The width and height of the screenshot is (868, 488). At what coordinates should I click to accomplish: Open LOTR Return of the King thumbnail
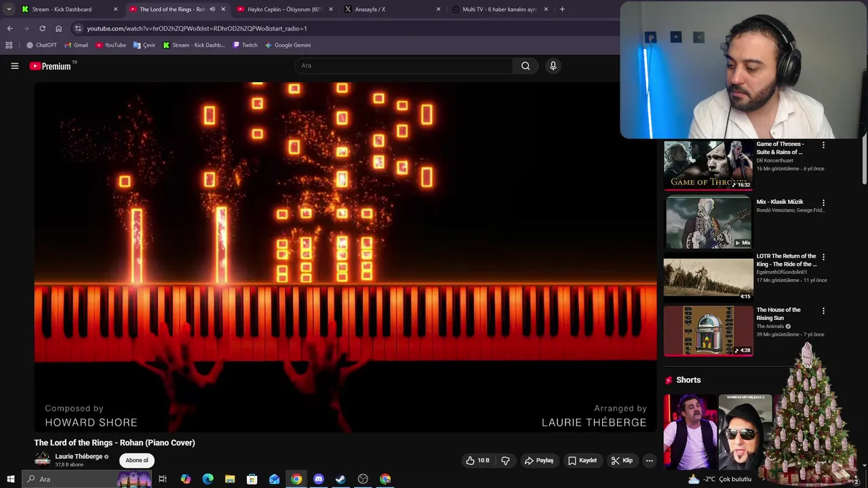coord(708,277)
